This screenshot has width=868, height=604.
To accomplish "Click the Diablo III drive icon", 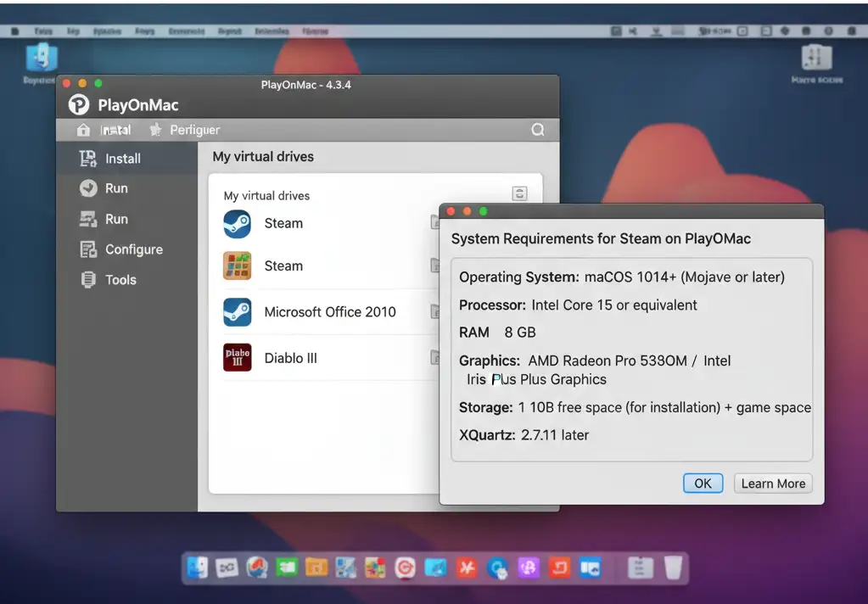I will [237, 357].
